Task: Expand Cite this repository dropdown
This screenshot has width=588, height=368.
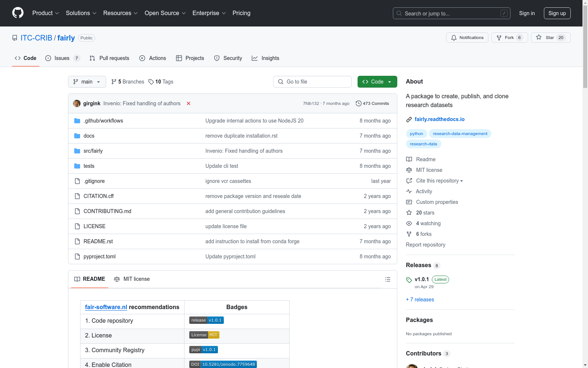Action: click(x=440, y=181)
